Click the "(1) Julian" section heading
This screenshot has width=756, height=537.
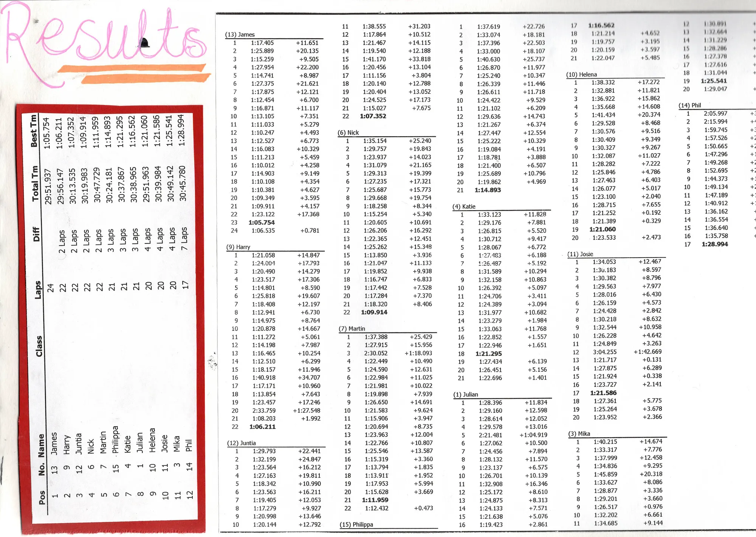click(x=465, y=394)
